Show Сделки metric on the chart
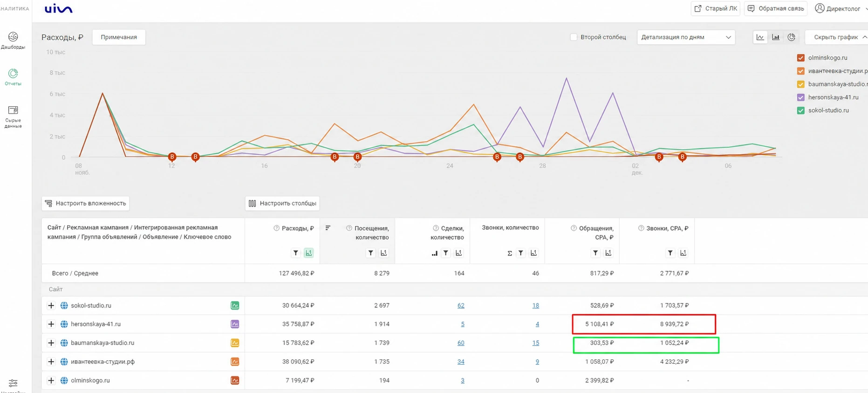Viewport: 868px width, 393px height. pos(458,253)
